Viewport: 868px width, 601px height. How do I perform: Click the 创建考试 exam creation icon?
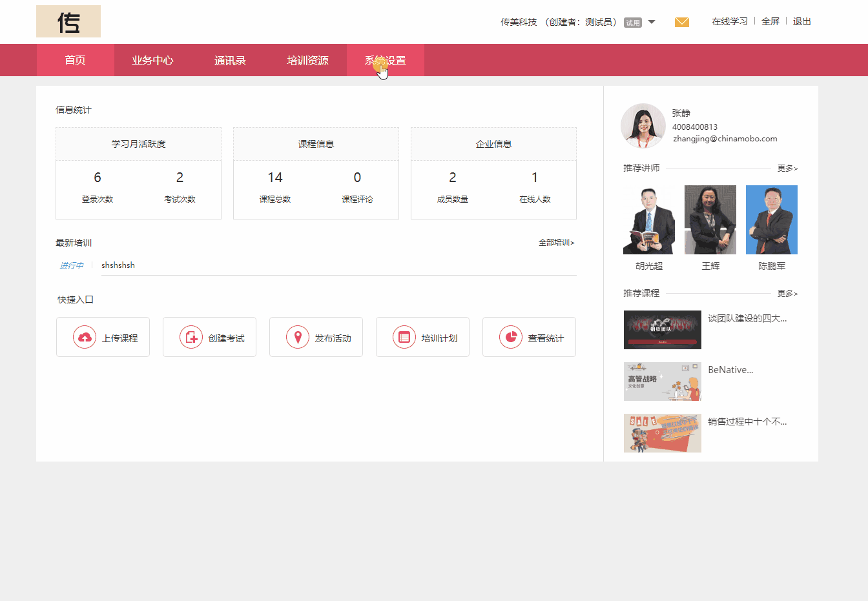coord(191,336)
